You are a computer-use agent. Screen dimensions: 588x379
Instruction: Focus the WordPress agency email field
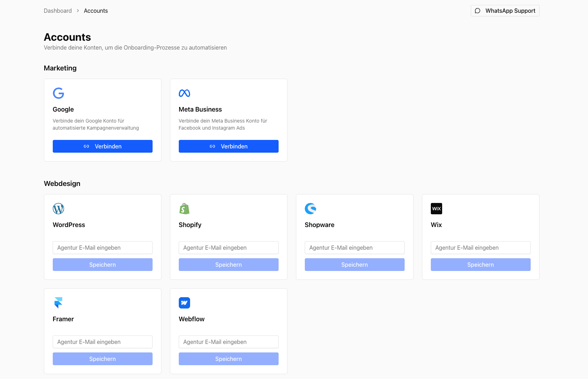click(x=103, y=248)
